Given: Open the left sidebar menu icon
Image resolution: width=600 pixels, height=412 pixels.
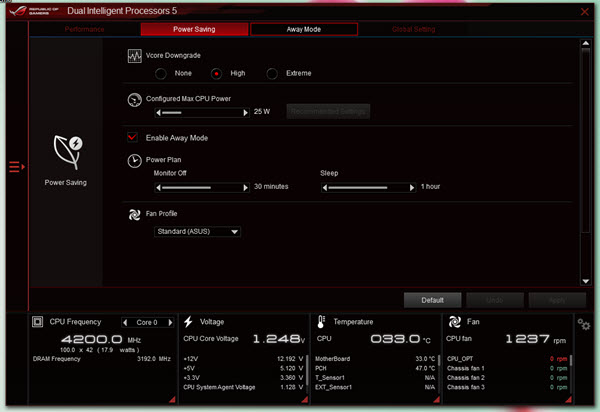Looking at the screenshot, I should pyautogui.click(x=17, y=167).
